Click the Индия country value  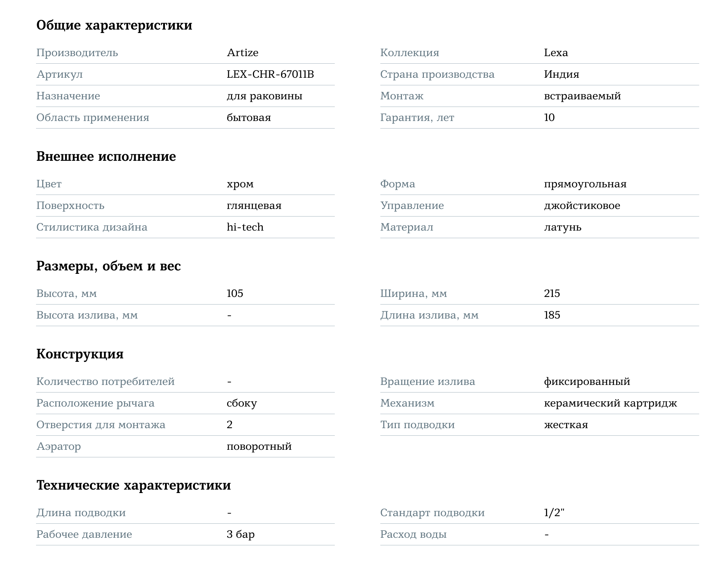[x=562, y=74]
